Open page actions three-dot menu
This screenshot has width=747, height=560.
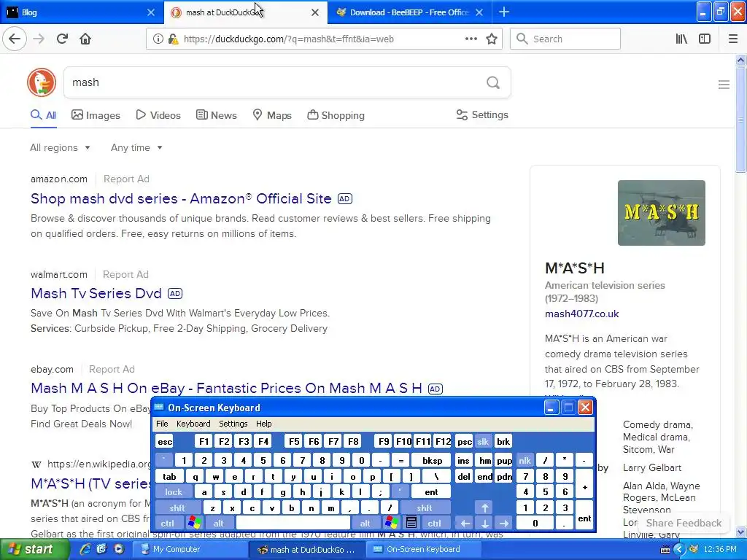[471, 39]
